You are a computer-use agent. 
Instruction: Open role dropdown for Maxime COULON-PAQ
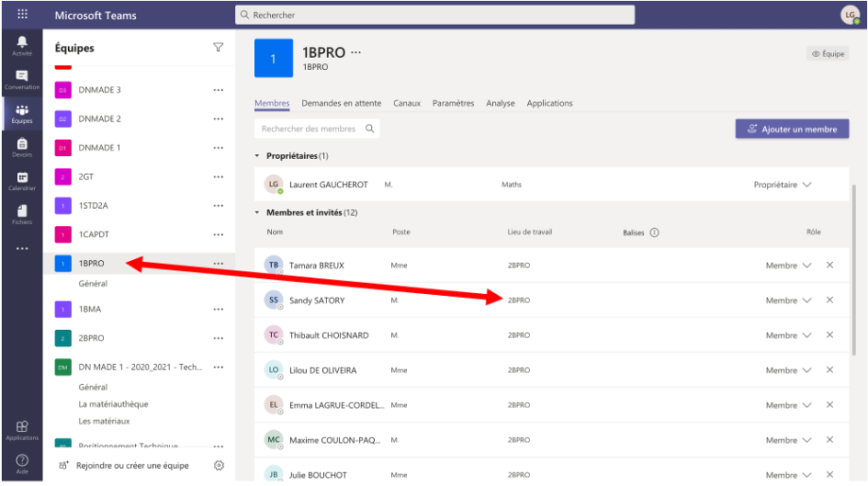(788, 440)
